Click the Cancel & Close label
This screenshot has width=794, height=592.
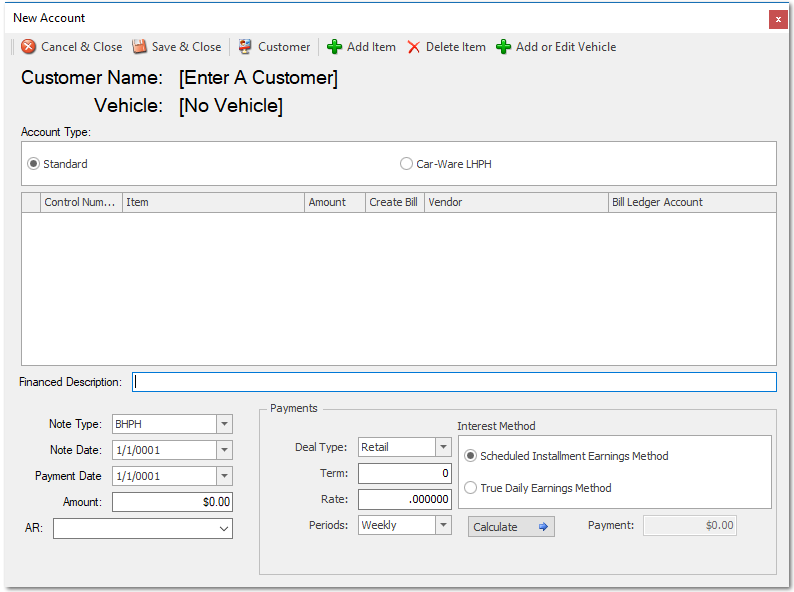pos(82,47)
